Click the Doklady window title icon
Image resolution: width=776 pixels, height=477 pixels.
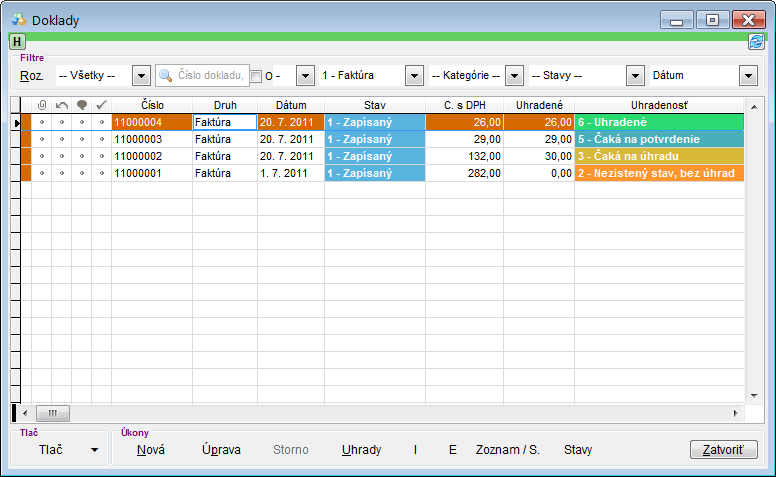18,20
